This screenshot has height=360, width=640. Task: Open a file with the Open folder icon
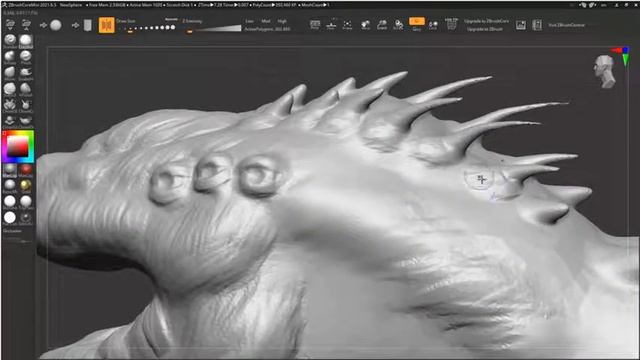(x=10, y=24)
